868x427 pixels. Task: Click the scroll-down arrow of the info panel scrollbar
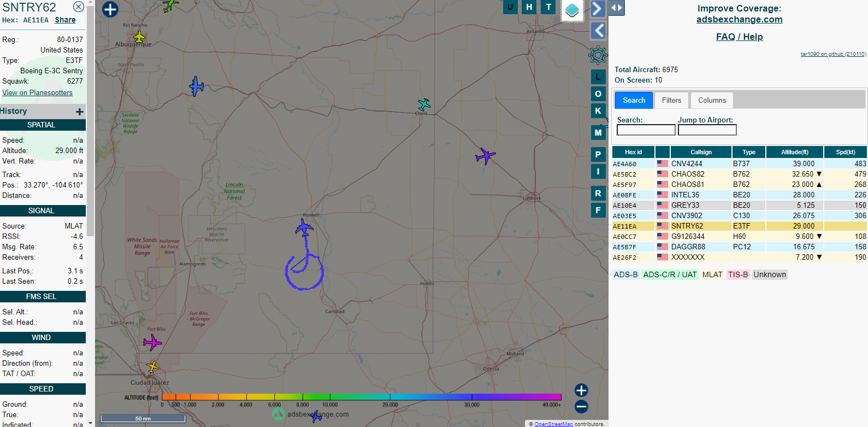(91, 422)
